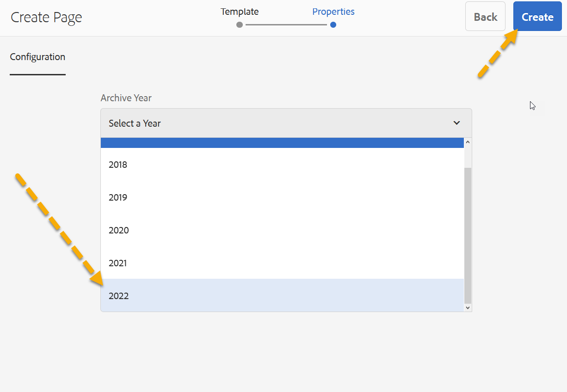The width and height of the screenshot is (567, 392).
Task: Click the Archive Year field label
Action: (126, 98)
